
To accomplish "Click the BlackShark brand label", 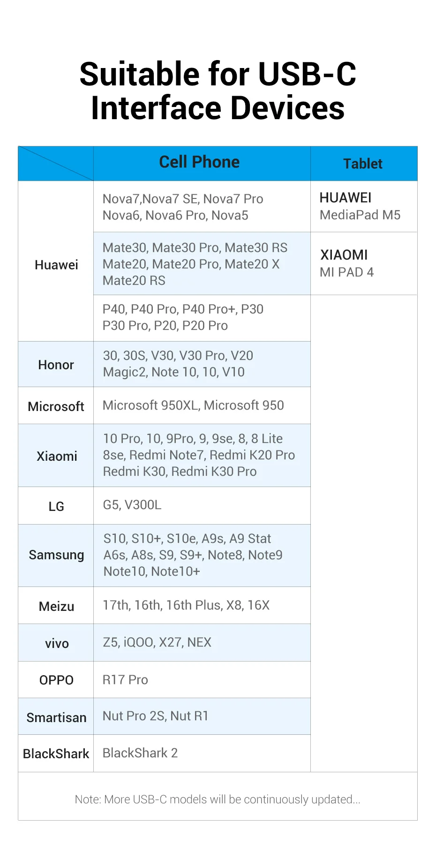I will coord(56,754).
